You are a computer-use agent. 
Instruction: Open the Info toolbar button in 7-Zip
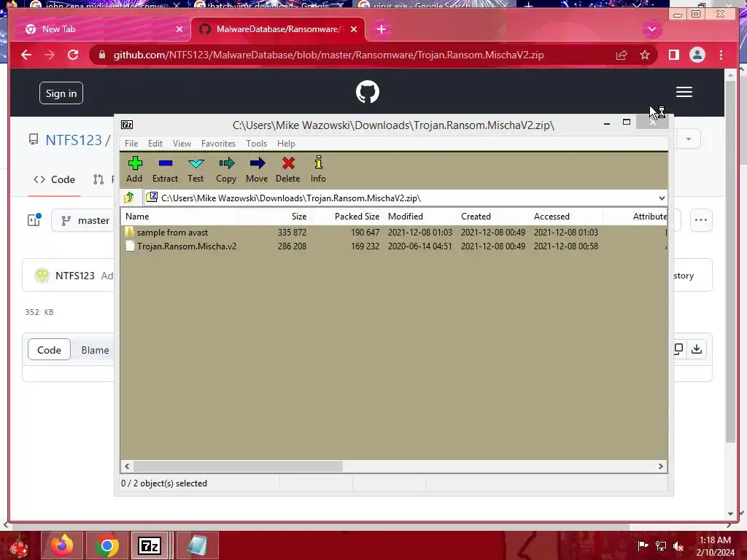click(x=318, y=169)
